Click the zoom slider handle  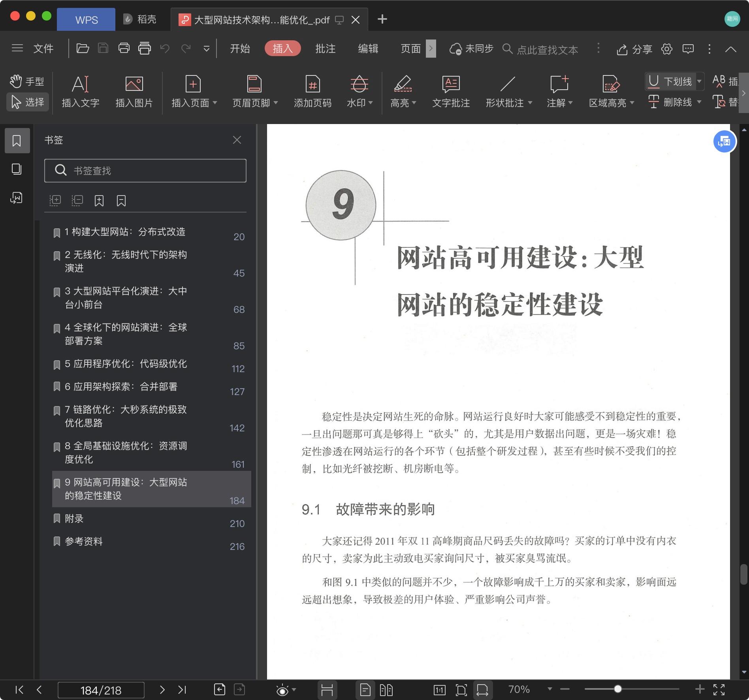coord(618,689)
